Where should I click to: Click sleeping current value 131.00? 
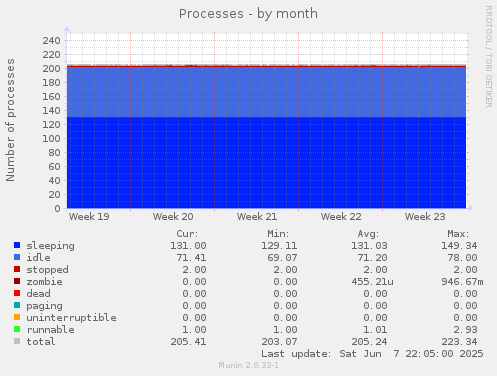coord(188,246)
